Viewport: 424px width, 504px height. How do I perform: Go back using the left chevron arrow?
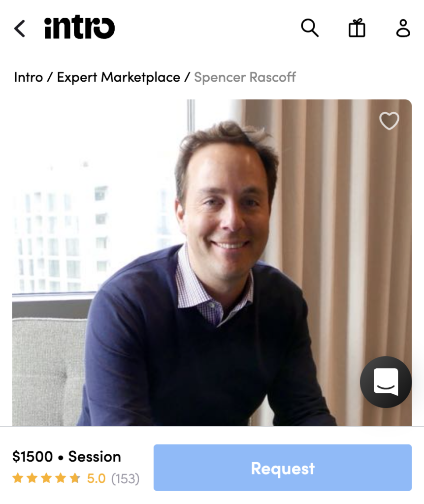pos(20,29)
